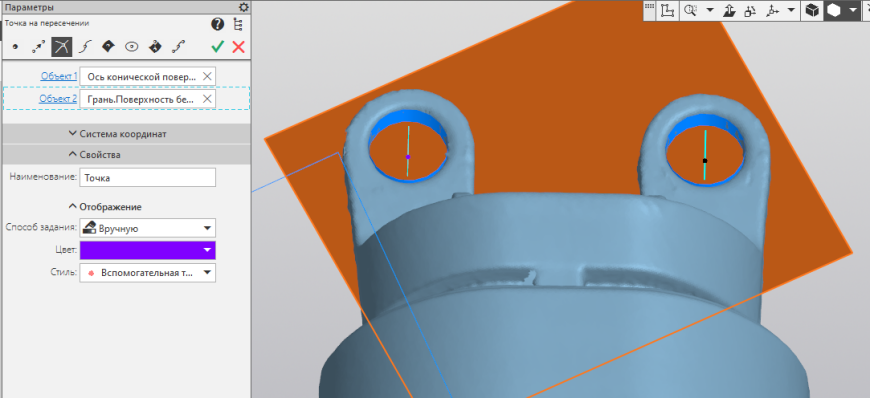Click the coordinate axes orientation icon

(772, 11)
